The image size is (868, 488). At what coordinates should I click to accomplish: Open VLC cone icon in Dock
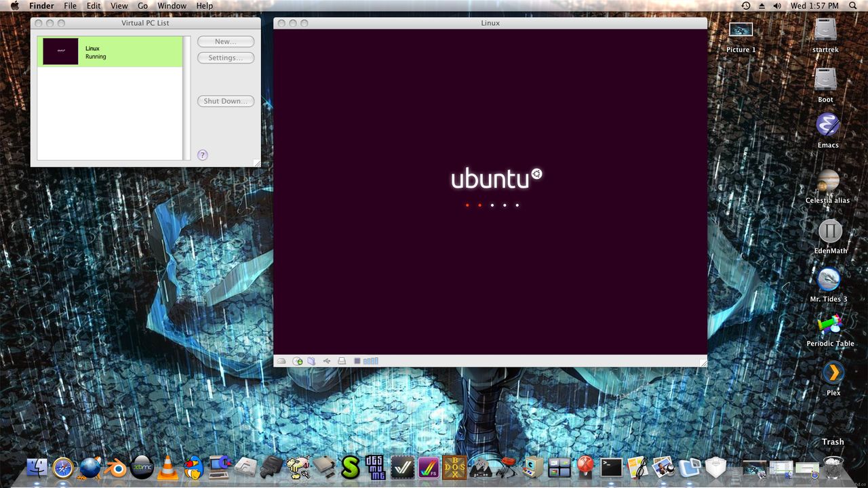167,468
